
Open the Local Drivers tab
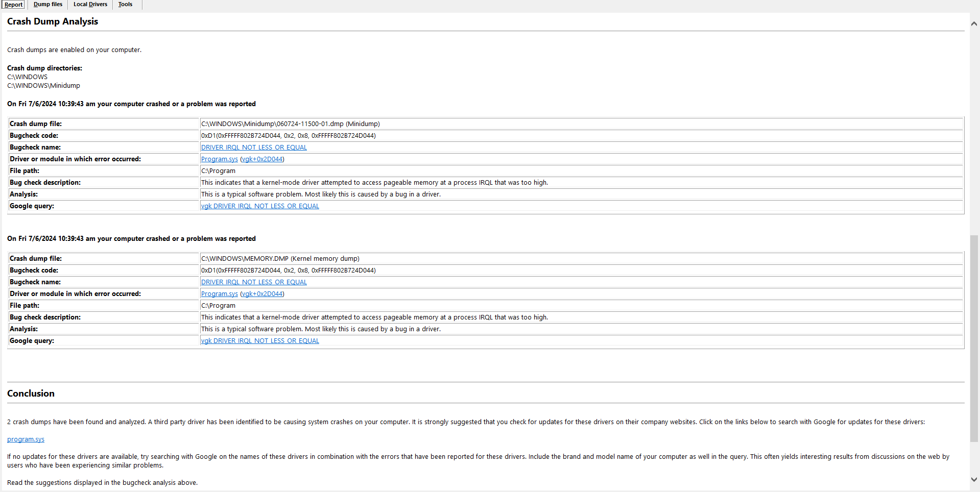pos(90,5)
